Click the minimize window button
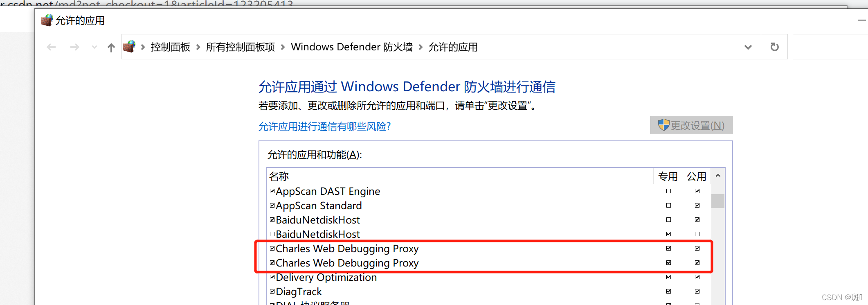This screenshot has height=305, width=868. 862,20
